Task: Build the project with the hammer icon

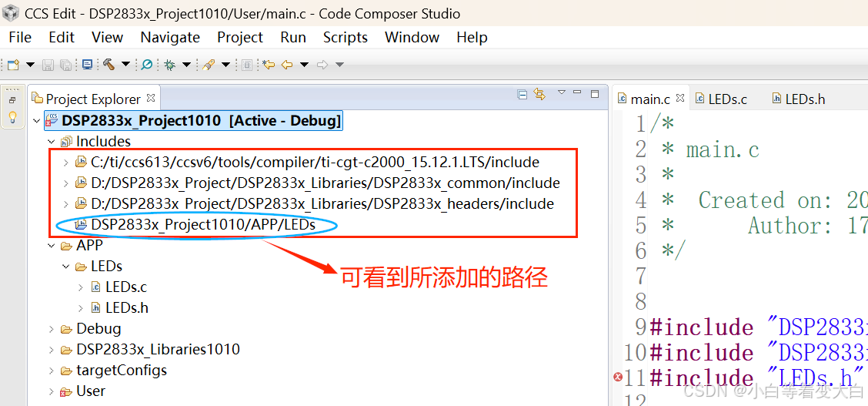Action: point(108,65)
